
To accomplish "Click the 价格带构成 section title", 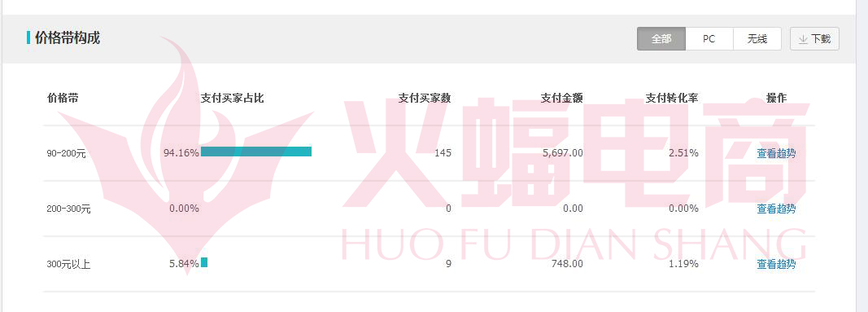I will [x=67, y=38].
